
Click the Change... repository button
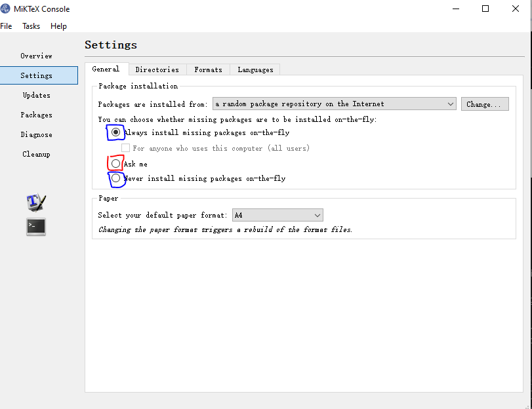click(x=485, y=104)
